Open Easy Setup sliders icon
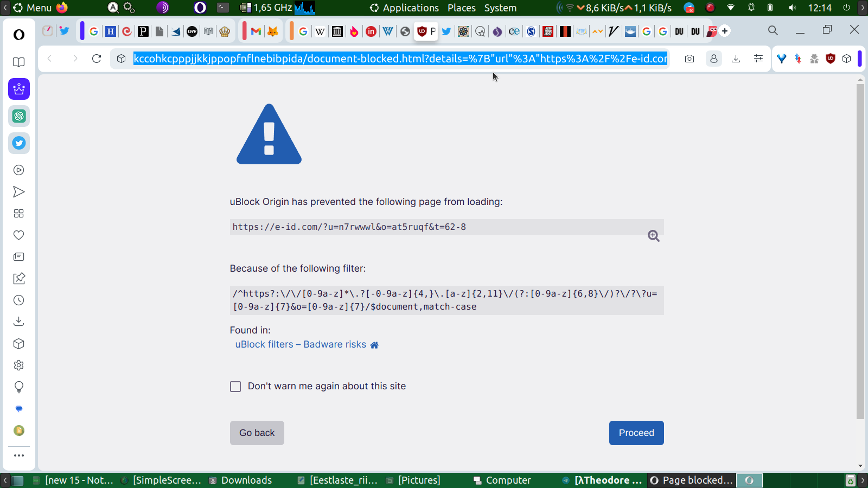The width and height of the screenshot is (868, 488). [x=758, y=59]
